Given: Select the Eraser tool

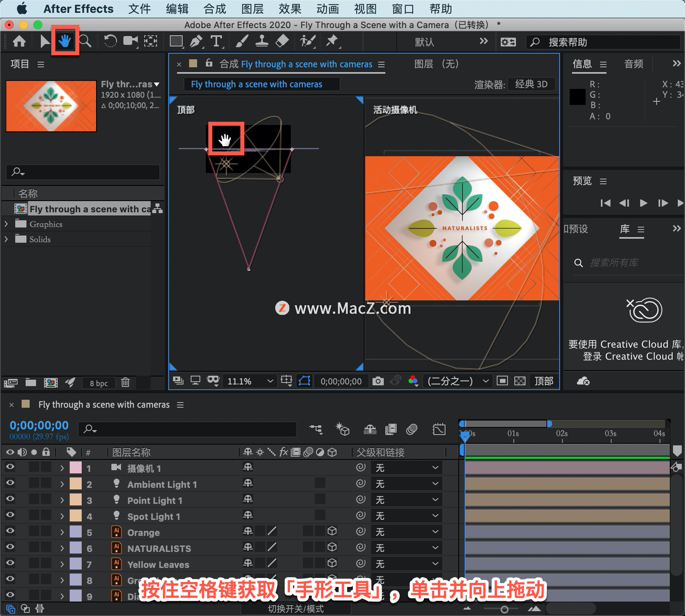Looking at the screenshot, I should click(x=282, y=41).
